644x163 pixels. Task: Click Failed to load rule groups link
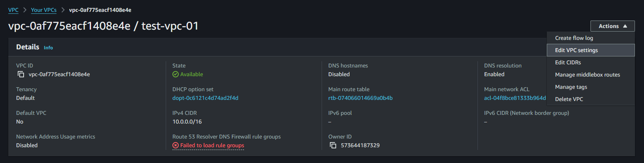click(212, 145)
